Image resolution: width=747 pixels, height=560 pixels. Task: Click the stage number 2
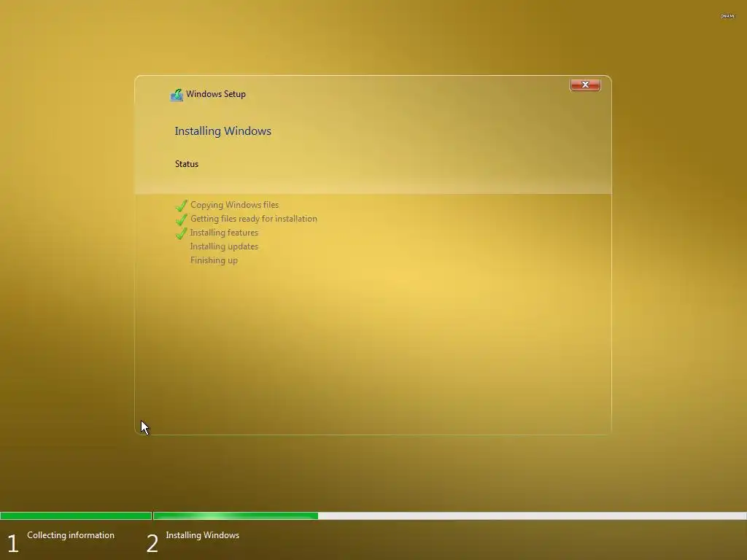click(152, 543)
